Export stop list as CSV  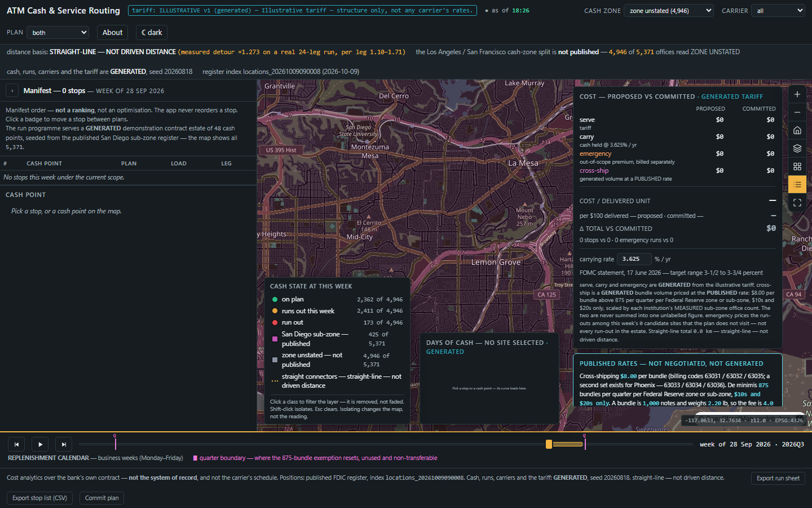point(39,498)
